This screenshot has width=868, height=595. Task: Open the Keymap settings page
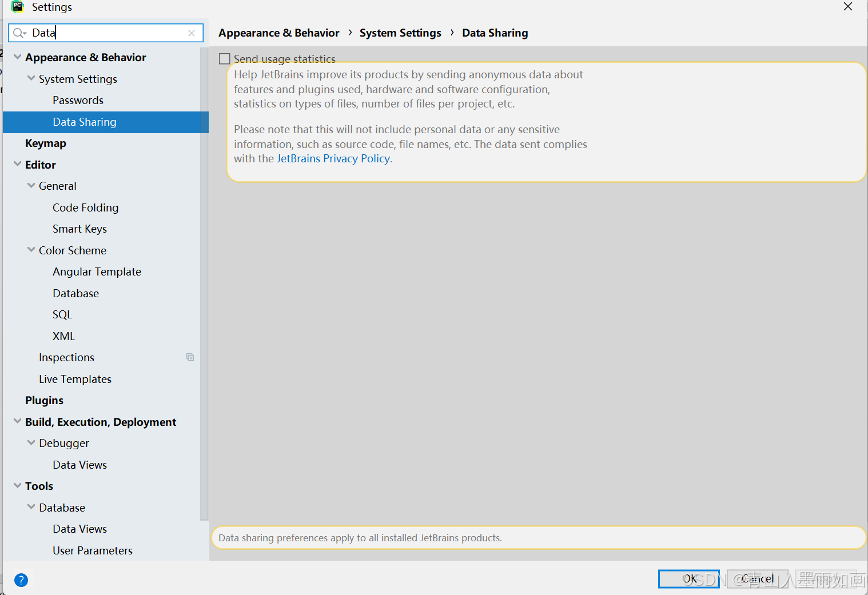[x=46, y=143]
